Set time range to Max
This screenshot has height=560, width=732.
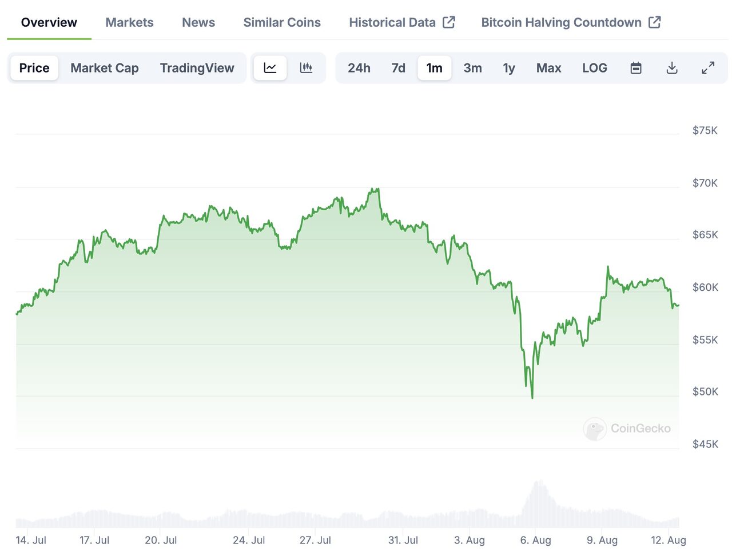click(549, 68)
